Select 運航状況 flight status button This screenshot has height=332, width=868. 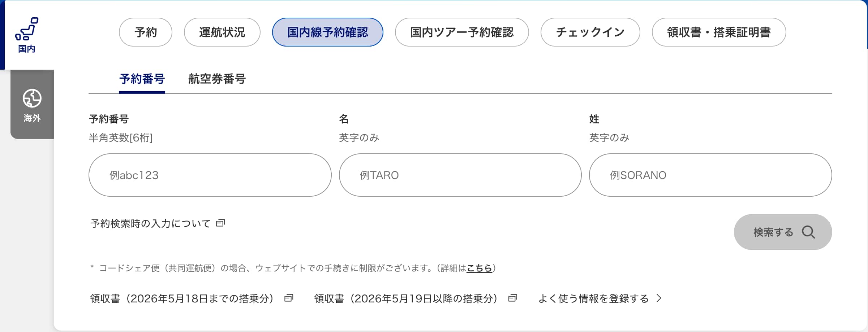tap(222, 32)
